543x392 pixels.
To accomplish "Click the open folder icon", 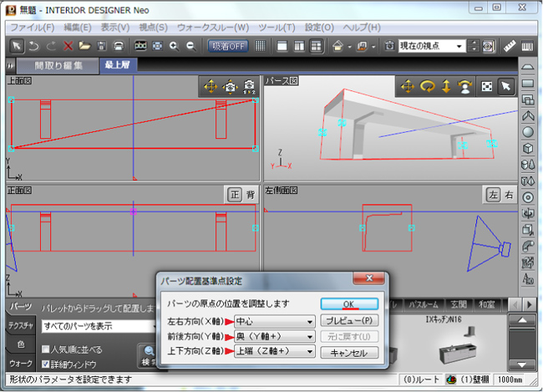I will pos(84,46).
